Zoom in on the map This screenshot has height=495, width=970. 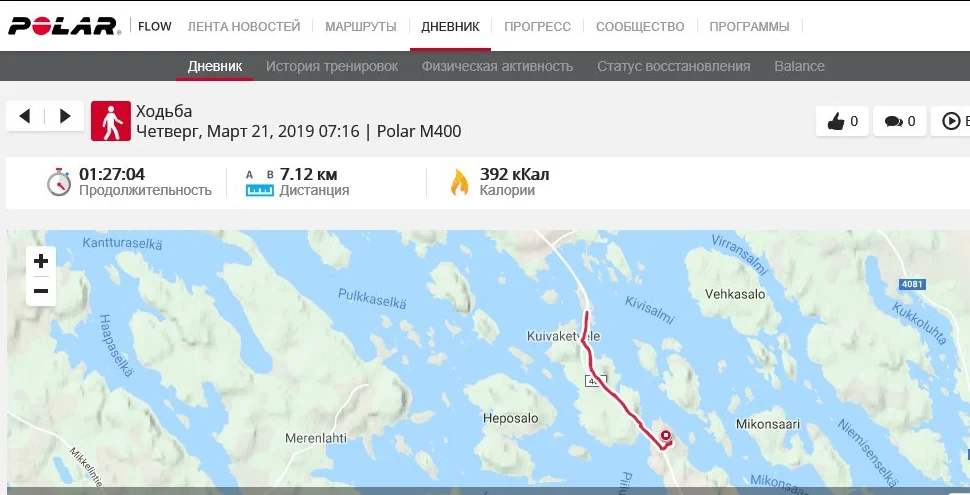41,261
